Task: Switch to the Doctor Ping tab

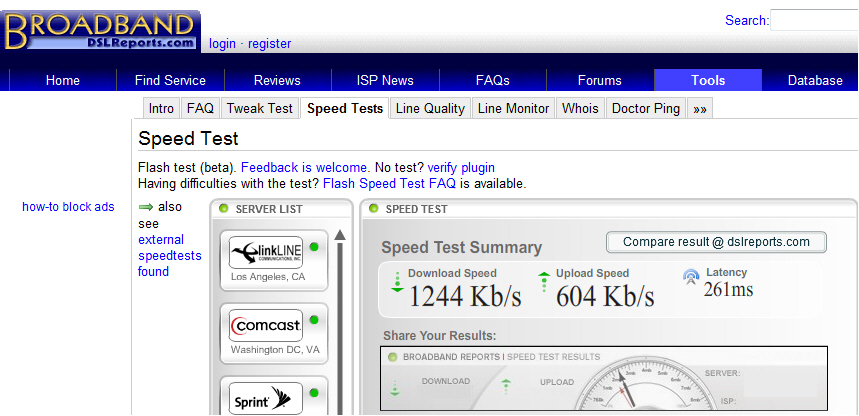Action: [646, 109]
